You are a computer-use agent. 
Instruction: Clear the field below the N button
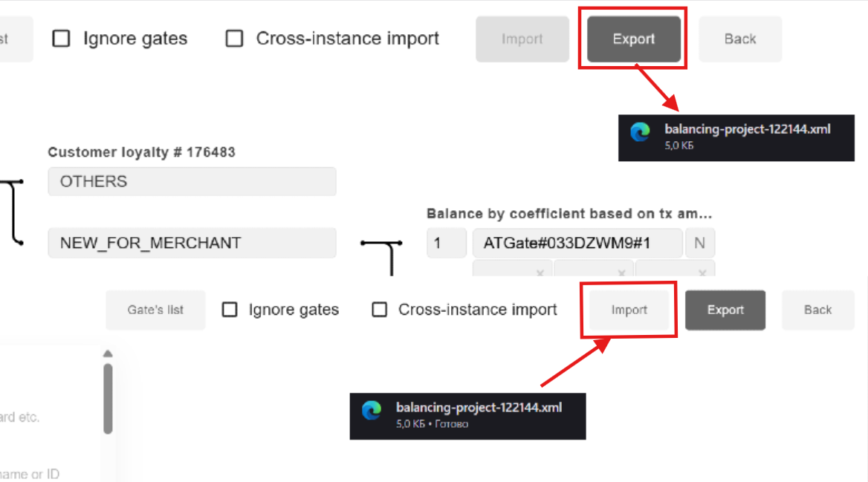pos(702,273)
